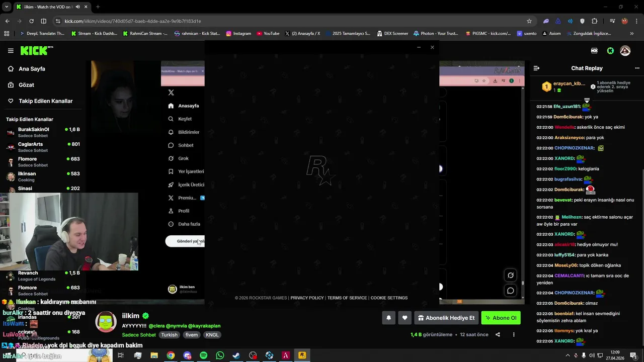Click iilkim's green channel avatar

106,322
